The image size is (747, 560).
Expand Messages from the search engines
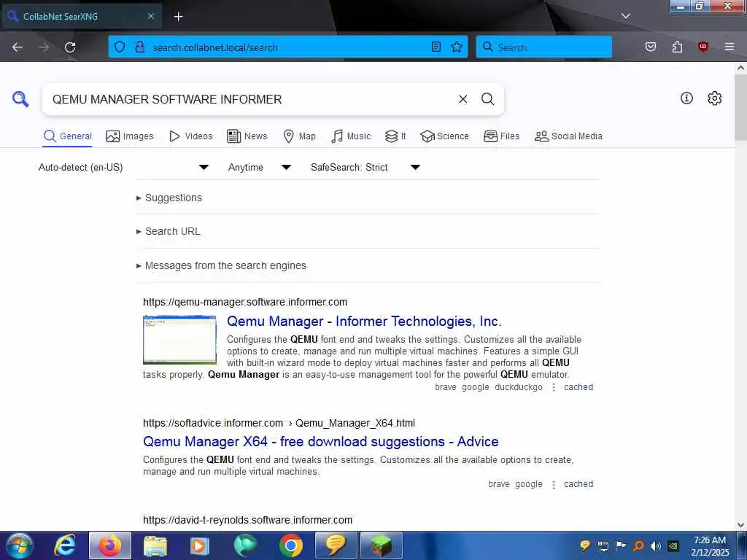pos(221,265)
